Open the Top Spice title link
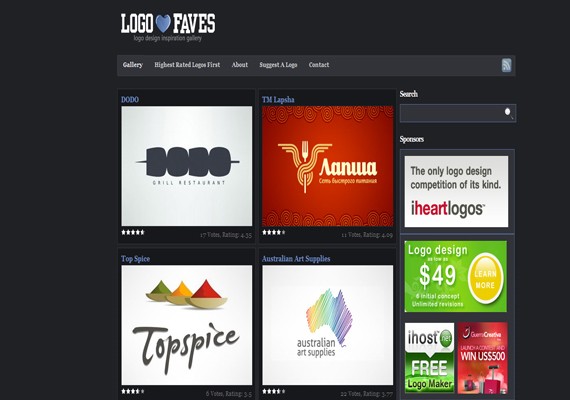 [135, 259]
